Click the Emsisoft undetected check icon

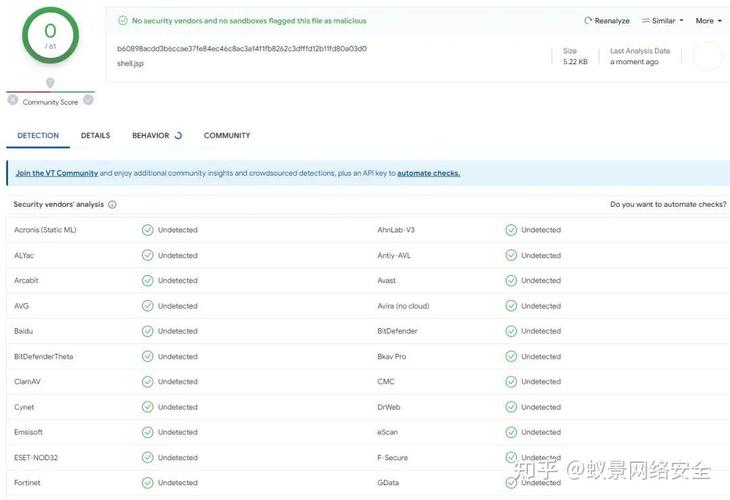click(148, 432)
